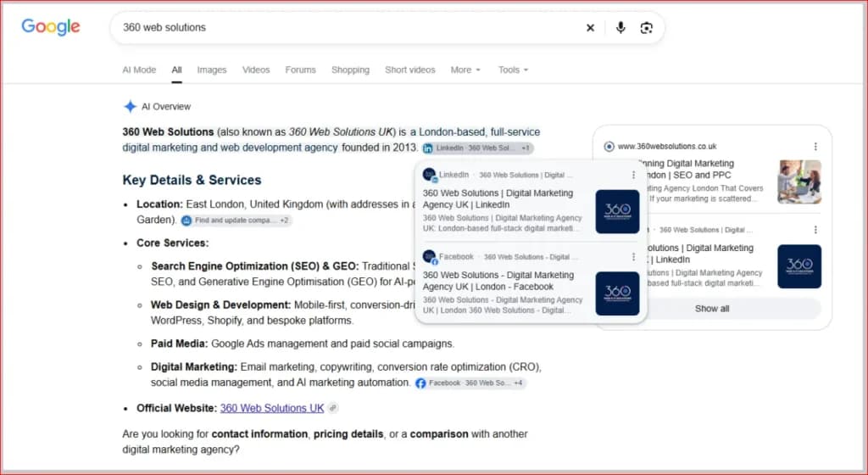Open popup LinkedIn result title

tap(498, 198)
